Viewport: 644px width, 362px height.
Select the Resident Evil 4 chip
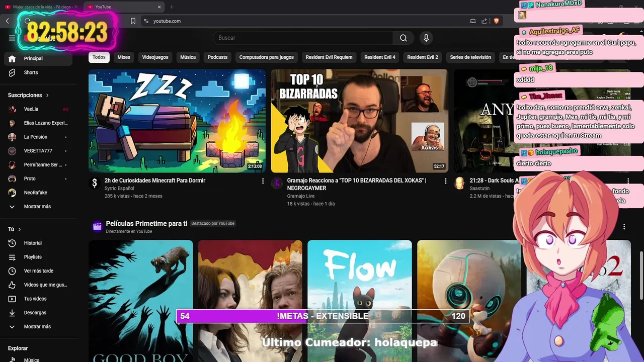[380, 57]
